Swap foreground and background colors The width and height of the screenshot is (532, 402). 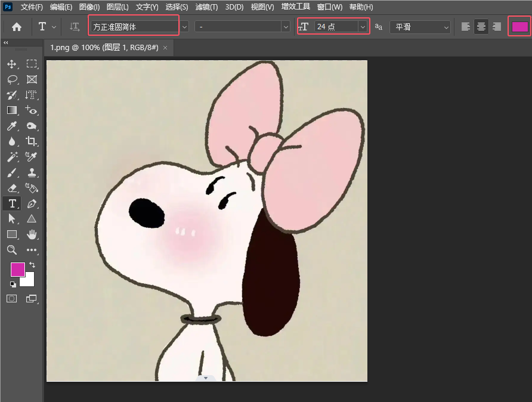coord(32,265)
